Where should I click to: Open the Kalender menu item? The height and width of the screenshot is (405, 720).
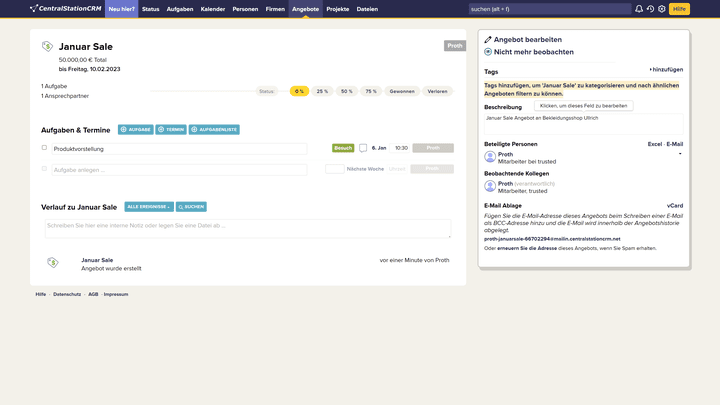pos(212,9)
